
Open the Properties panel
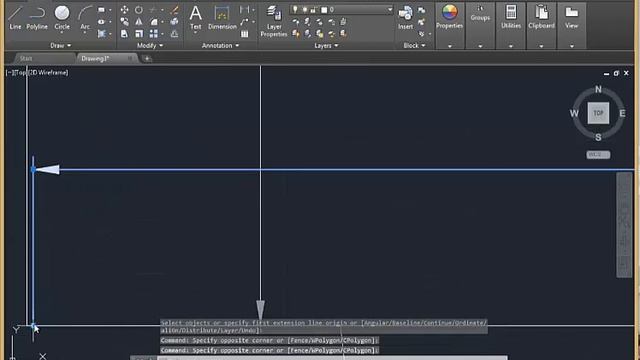point(449,25)
